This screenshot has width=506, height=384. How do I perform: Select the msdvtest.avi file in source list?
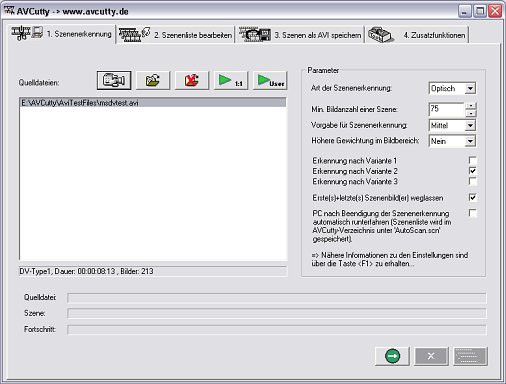pos(153,103)
